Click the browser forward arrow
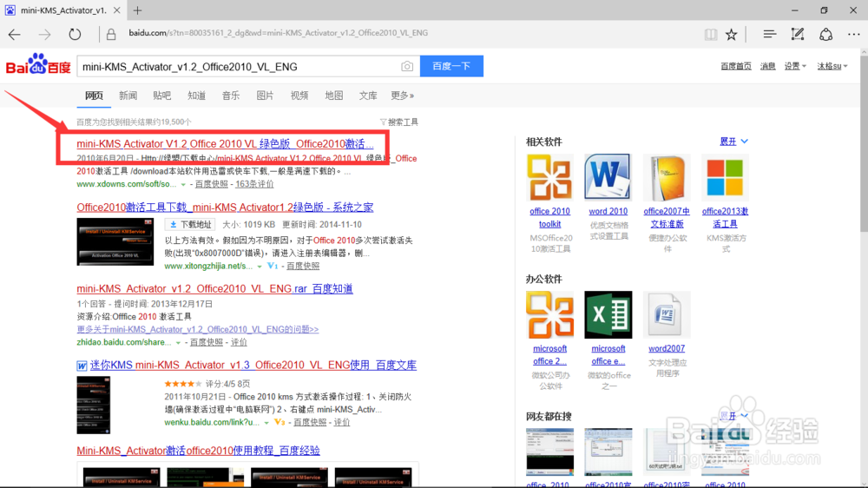 pyautogui.click(x=44, y=35)
